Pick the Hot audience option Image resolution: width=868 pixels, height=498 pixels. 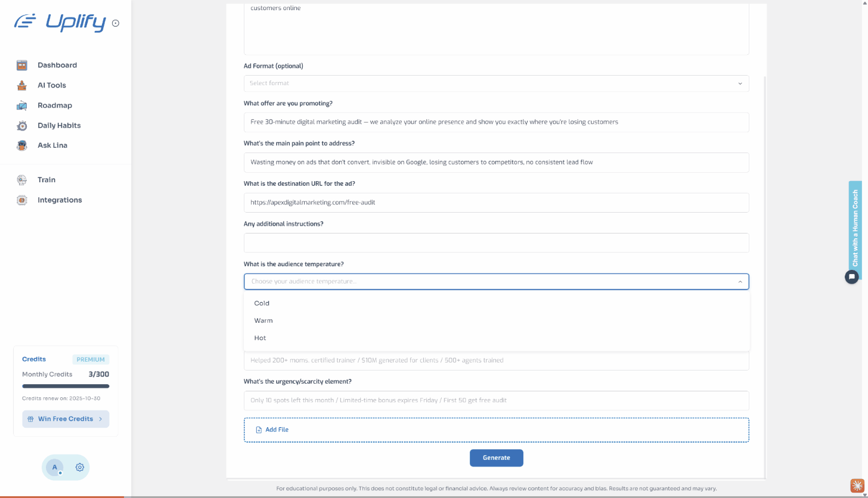coord(260,338)
